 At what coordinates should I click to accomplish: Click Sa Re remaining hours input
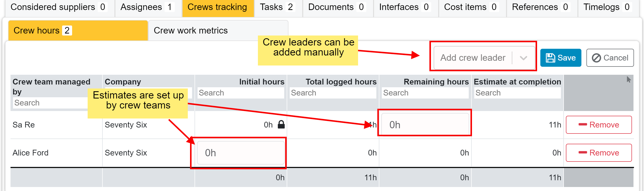(x=425, y=124)
